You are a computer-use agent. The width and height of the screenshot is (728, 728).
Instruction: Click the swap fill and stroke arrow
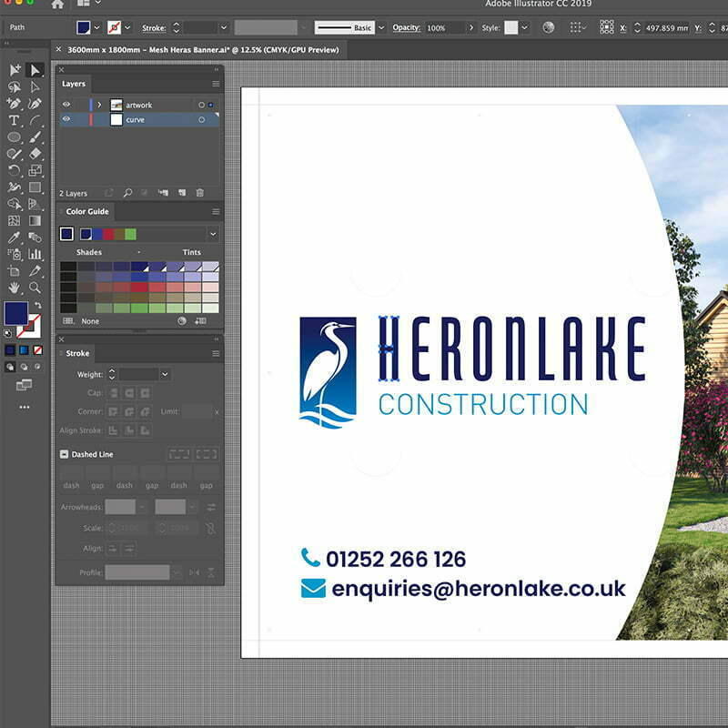pyautogui.click(x=38, y=305)
